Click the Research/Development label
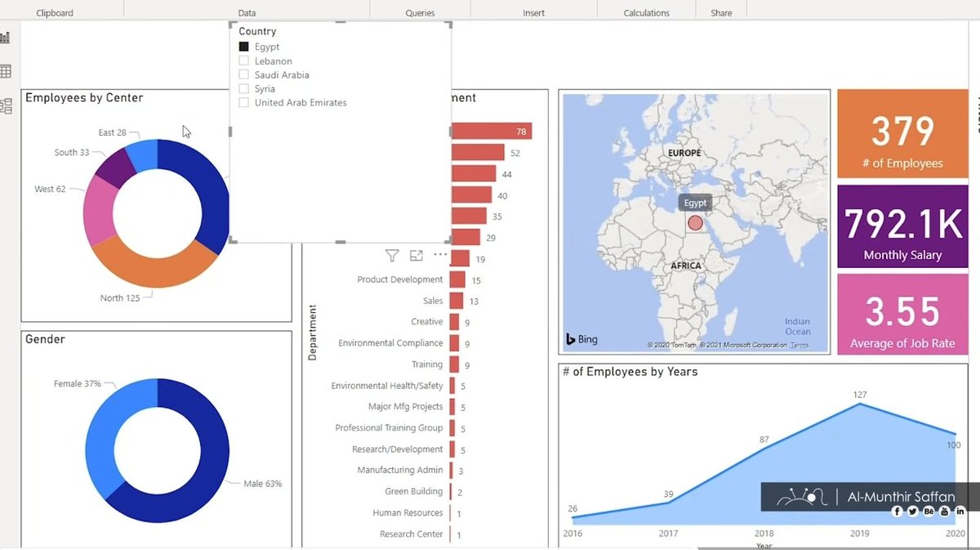The width and height of the screenshot is (980, 550). click(x=398, y=449)
